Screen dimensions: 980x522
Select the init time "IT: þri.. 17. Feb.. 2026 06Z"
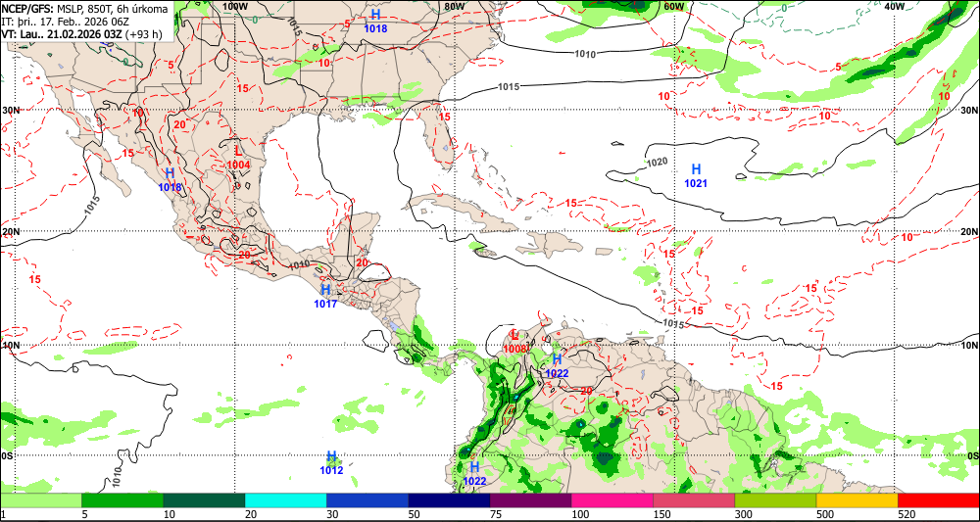click(x=65, y=22)
